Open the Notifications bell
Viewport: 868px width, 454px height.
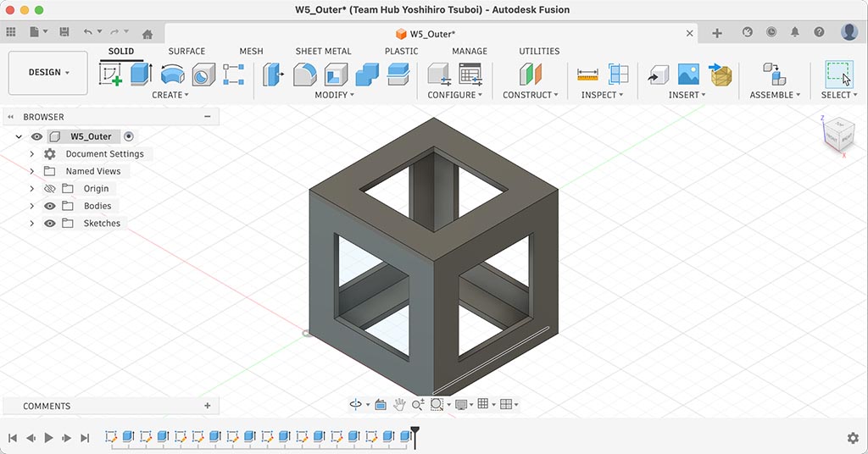click(795, 32)
